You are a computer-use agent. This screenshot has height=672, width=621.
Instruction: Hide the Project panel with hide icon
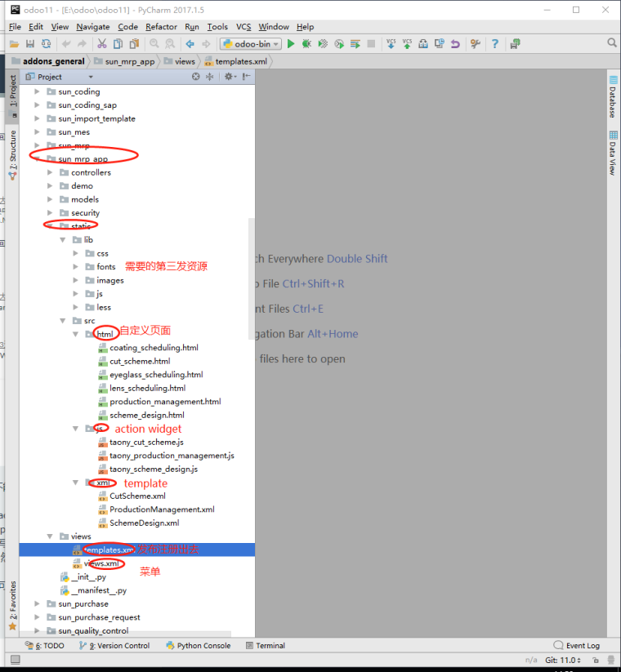pyautogui.click(x=246, y=77)
